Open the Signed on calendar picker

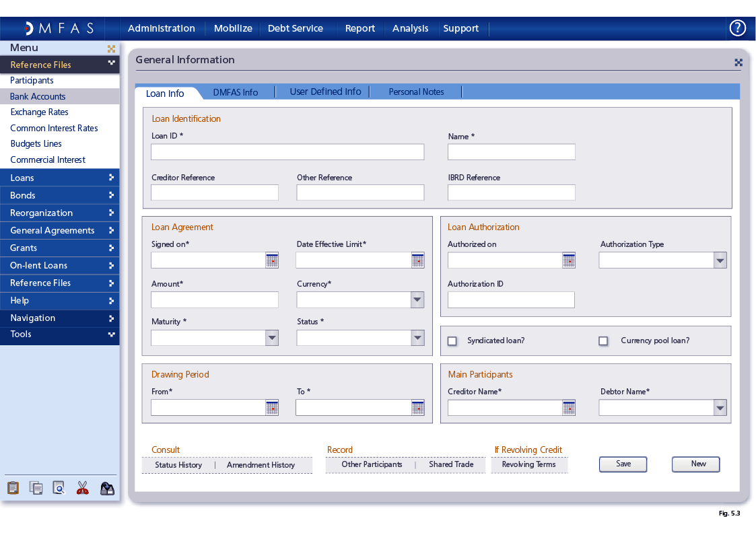pos(272,260)
